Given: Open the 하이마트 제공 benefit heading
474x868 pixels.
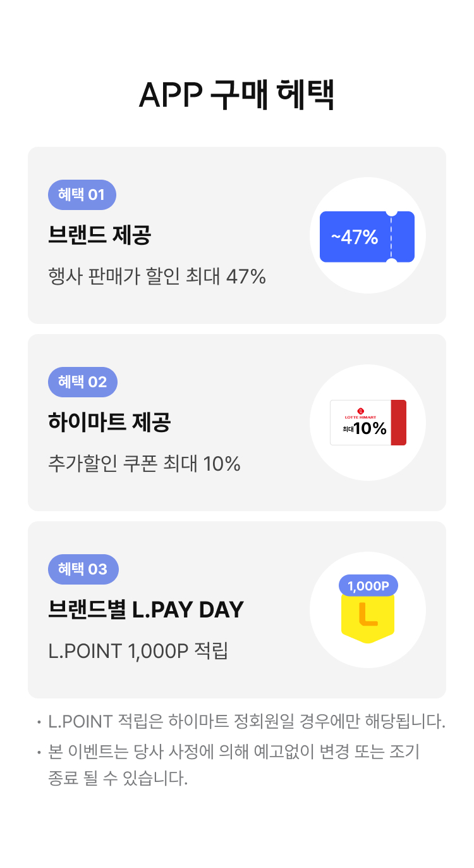Looking at the screenshot, I should pyautogui.click(x=109, y=423).
